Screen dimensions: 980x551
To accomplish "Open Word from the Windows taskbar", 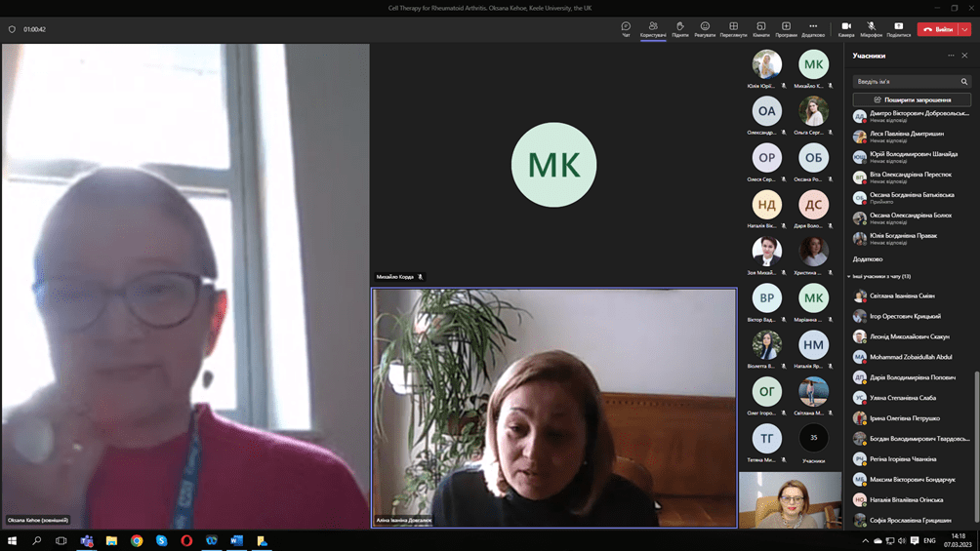I will [x=236, y=540].
